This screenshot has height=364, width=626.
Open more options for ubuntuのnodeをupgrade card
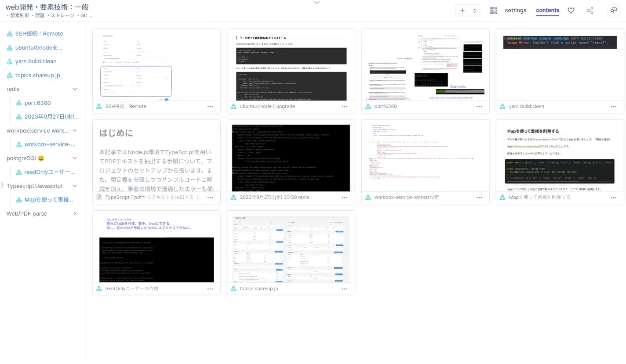click(345, 107)
